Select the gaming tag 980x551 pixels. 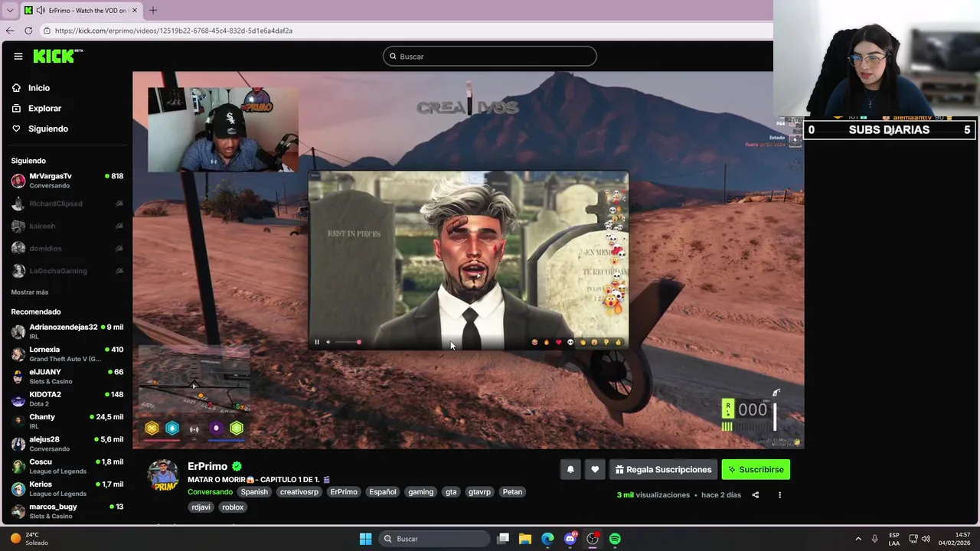pyautogui.click(x=420, y=492)
